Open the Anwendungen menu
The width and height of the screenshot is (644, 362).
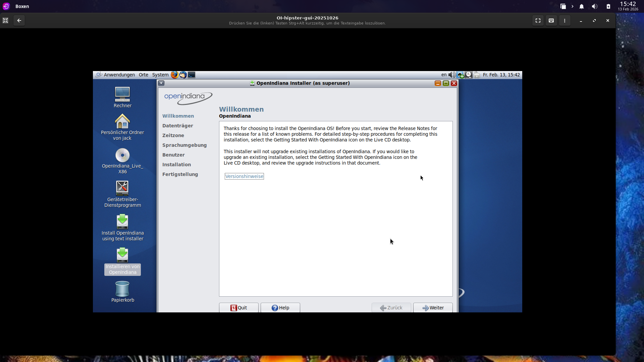[x=119, y=75]
